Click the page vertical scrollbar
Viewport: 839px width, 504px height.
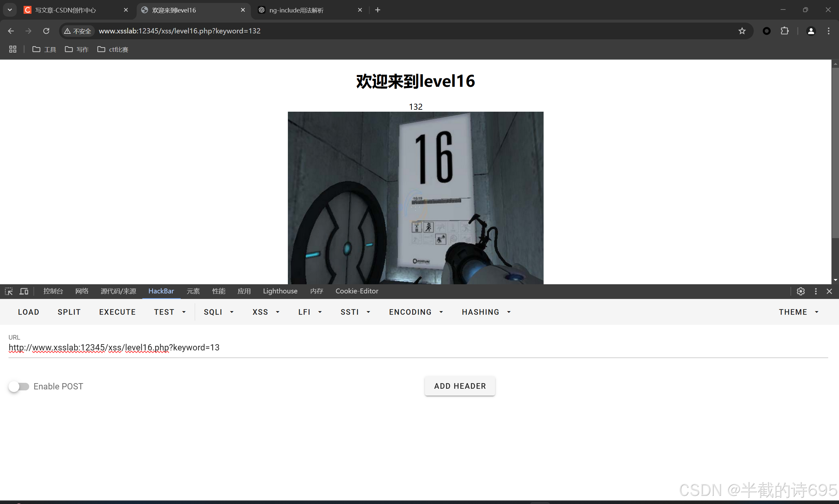click(835, 153)
